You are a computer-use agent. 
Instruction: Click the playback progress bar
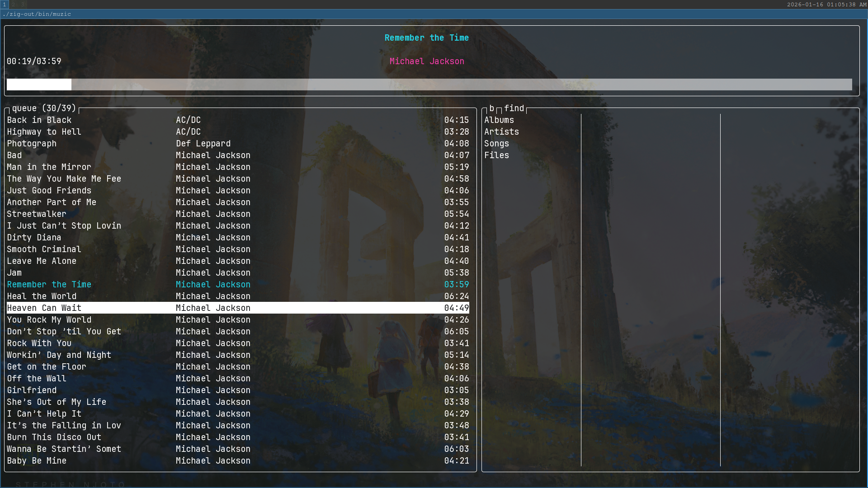click(x=429, y=84)
